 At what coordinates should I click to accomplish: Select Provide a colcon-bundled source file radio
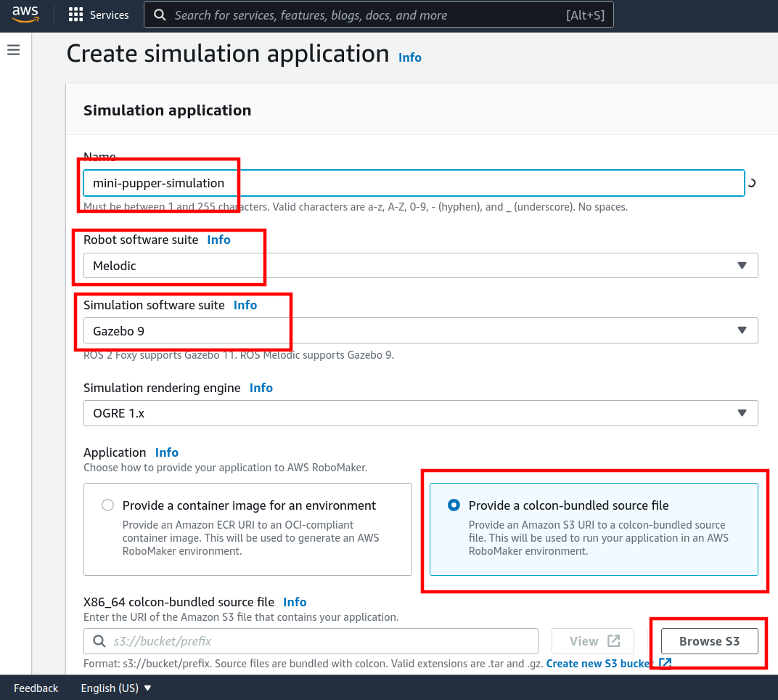(x=454, y=505)
